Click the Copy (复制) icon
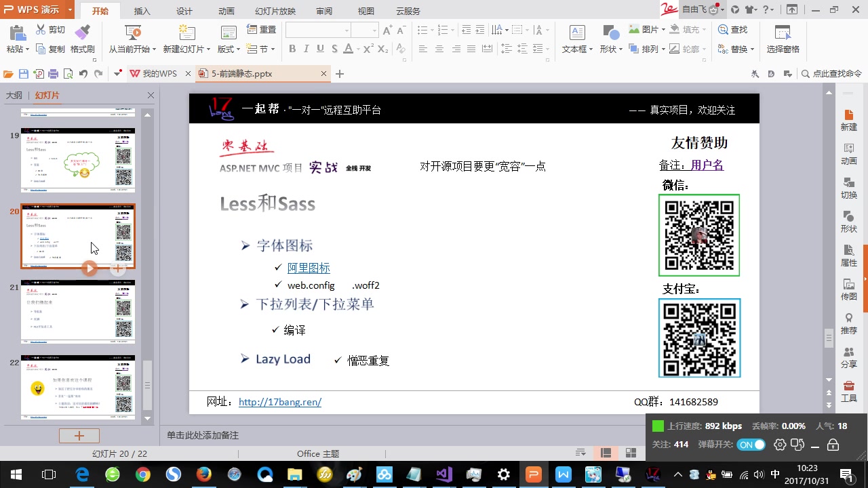Viewport: 868px width, 488px height. point(41,49)
